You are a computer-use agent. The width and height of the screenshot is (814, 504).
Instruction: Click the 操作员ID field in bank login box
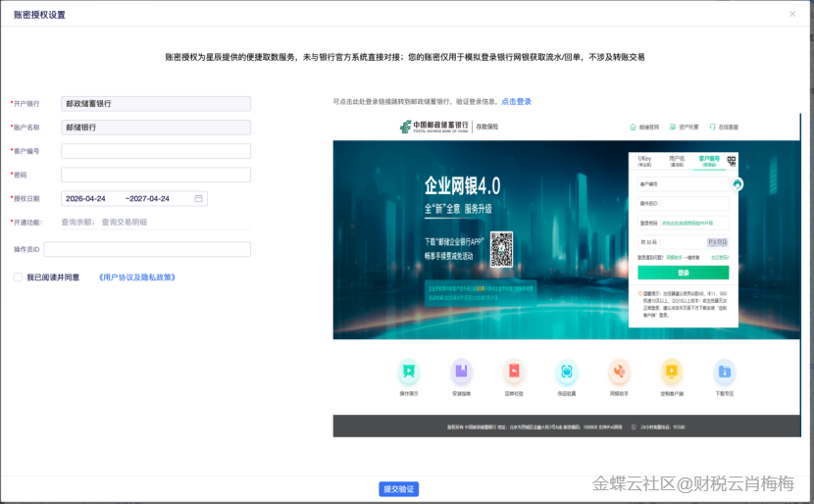point(684,204)
